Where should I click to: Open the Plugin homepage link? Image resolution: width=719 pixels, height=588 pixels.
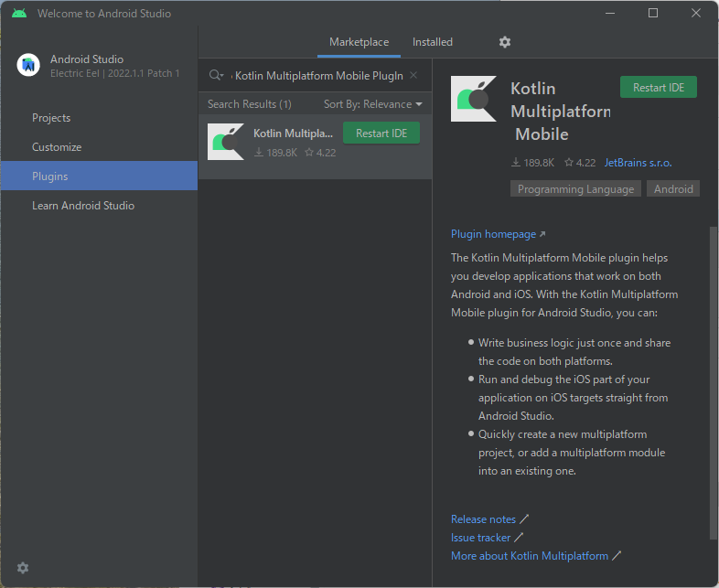pyautogui.click(x=493, y=234)
